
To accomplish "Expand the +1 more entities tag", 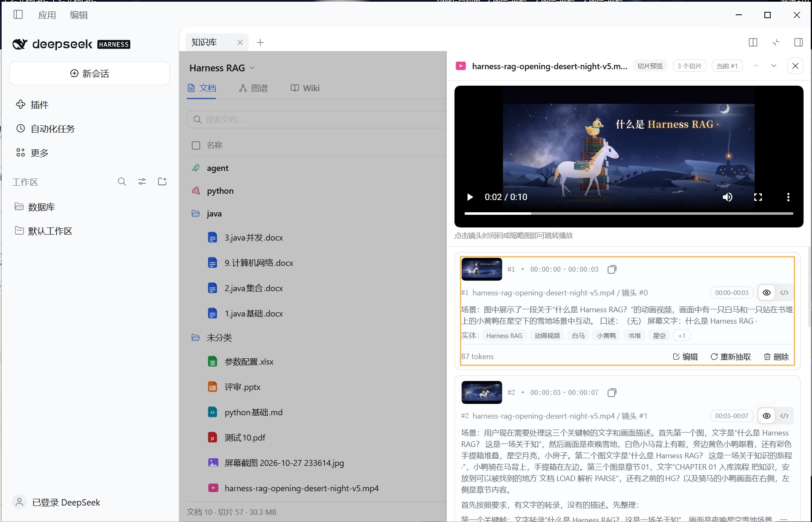I will tap(682, 335).
